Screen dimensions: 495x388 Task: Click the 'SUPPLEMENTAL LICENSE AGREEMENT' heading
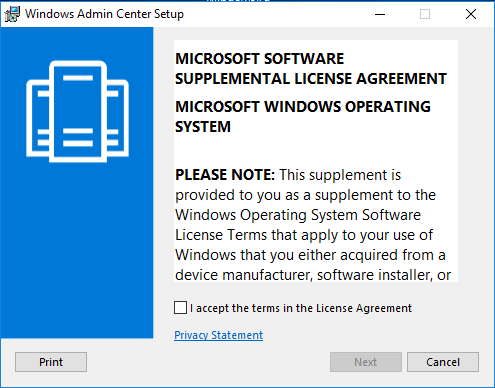point(311,79)
